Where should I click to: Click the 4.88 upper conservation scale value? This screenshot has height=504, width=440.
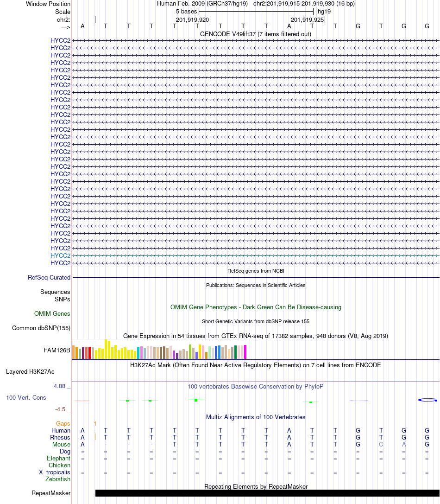click(x=59, y=386)
